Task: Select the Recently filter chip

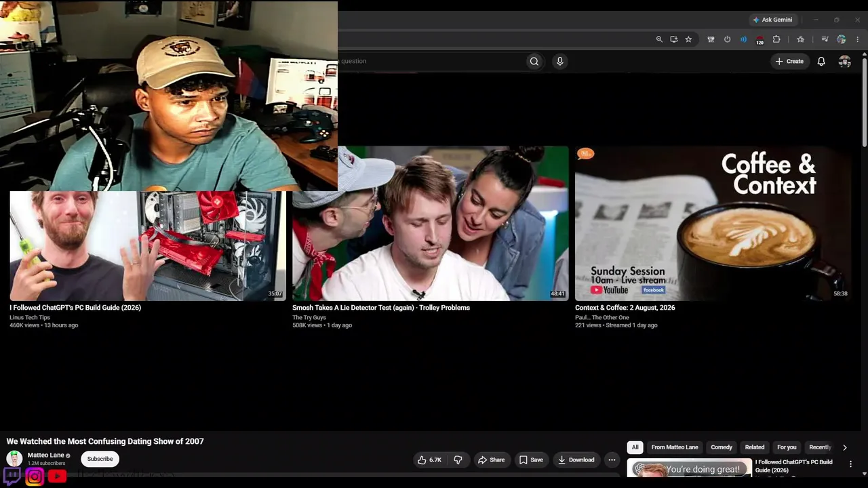Action: click(819, 447)
